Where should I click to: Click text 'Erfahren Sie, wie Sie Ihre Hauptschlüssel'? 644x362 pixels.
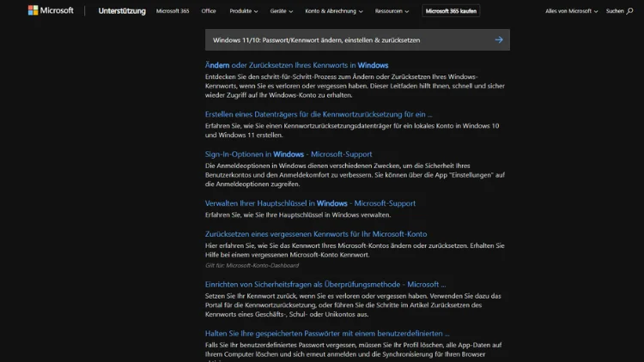tap(298, 214)
